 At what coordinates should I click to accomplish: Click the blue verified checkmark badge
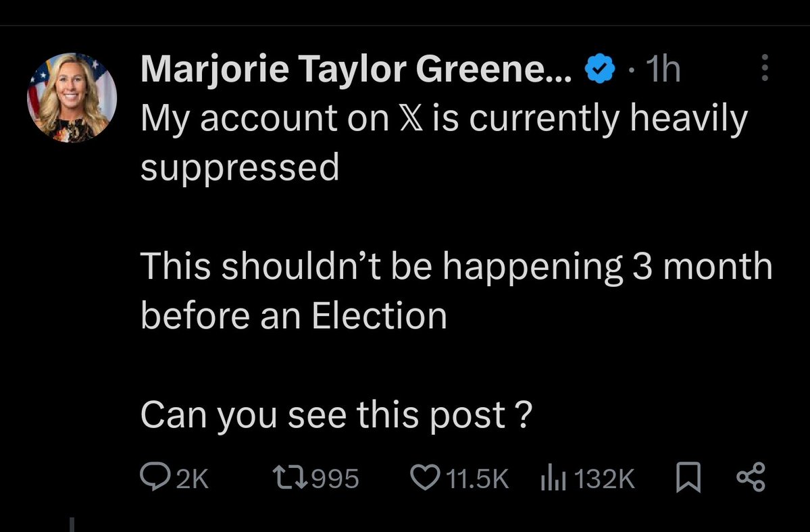click(x=599, y=70)
